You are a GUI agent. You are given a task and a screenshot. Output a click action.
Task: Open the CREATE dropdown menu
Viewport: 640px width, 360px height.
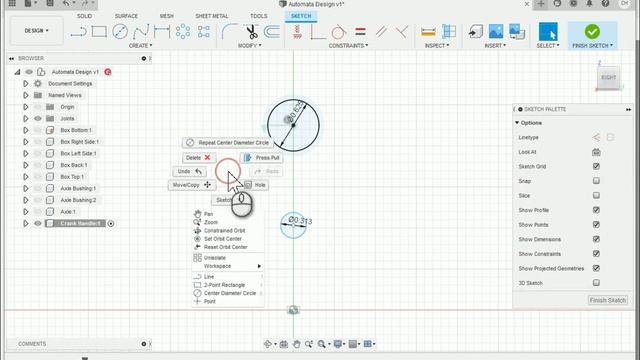(140, 46)
